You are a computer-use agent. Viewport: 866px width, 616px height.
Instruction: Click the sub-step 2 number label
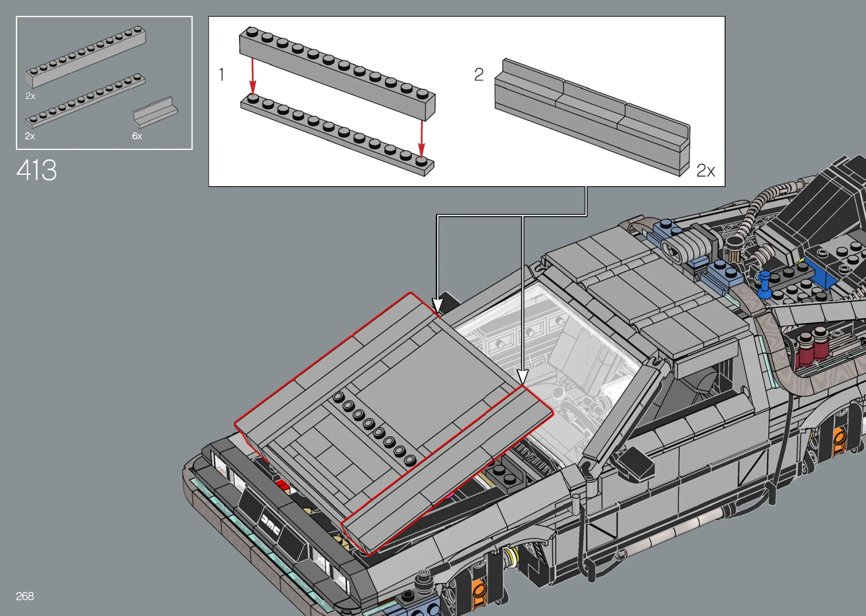[479, 75]
